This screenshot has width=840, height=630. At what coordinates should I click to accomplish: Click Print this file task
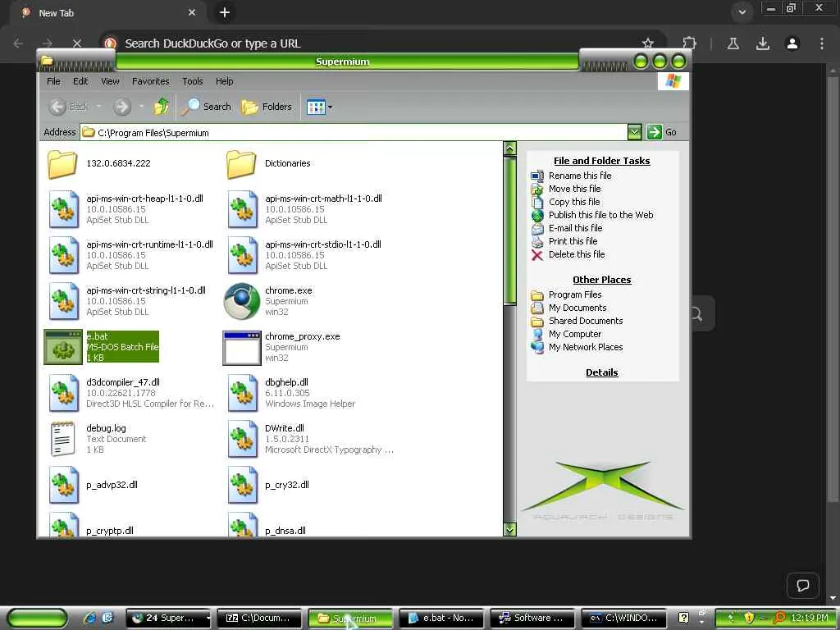(x=573, y=241)
